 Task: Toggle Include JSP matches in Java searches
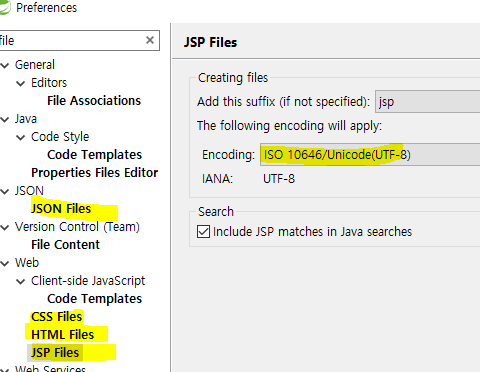click(x=203, y=231)
